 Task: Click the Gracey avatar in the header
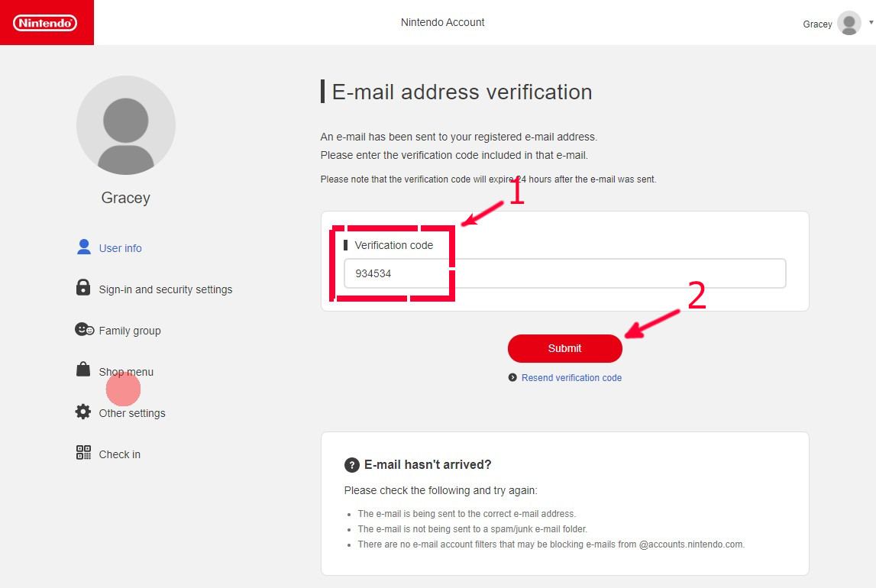[849, 23]
